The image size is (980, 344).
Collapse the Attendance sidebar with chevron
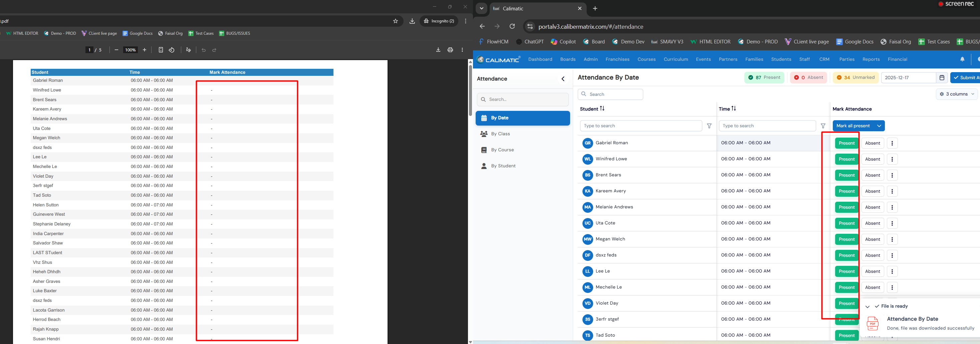563,79
